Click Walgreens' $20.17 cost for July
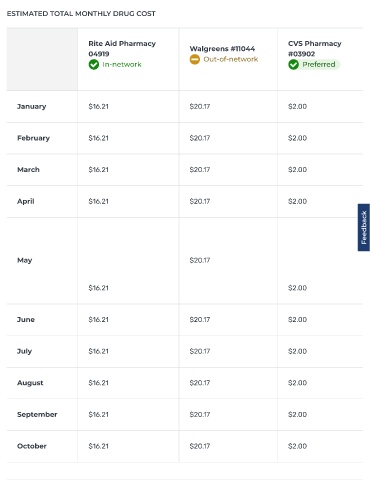Viewport: 370px width, 480px height. [x=200, y=351]
